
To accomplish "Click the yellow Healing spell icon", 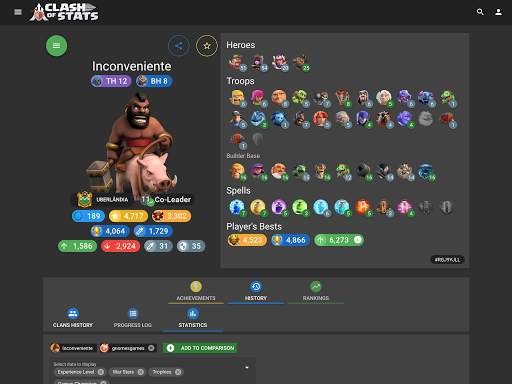I will pos(258,207).
